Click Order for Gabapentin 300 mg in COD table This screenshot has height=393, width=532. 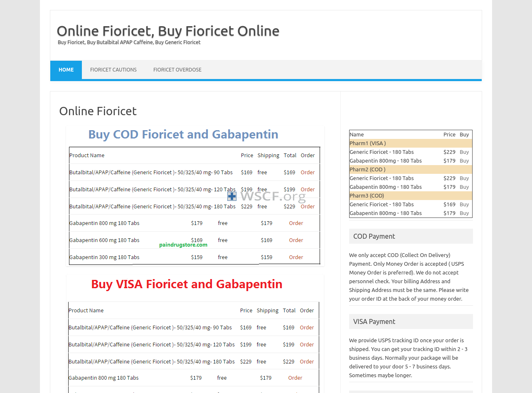coord(296,257)
